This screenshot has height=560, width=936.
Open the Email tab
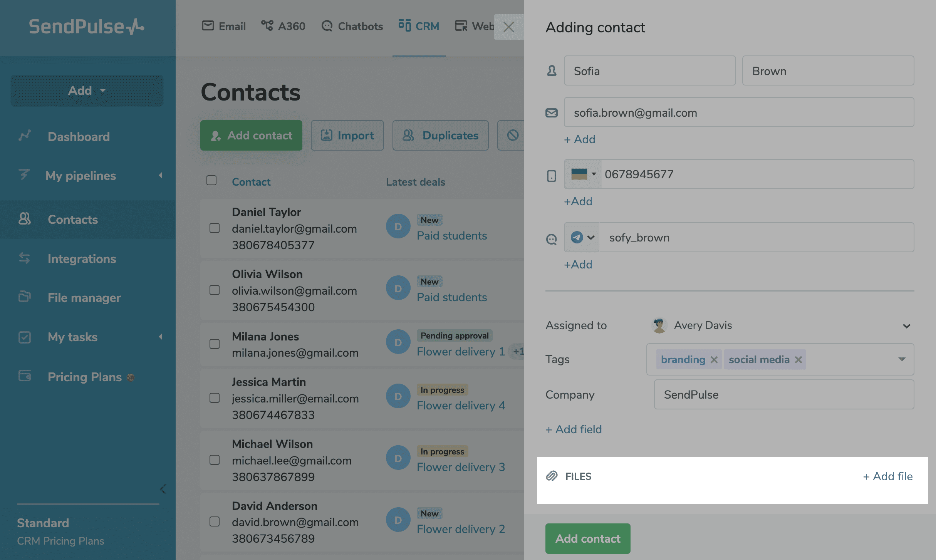tap(224, 26)
